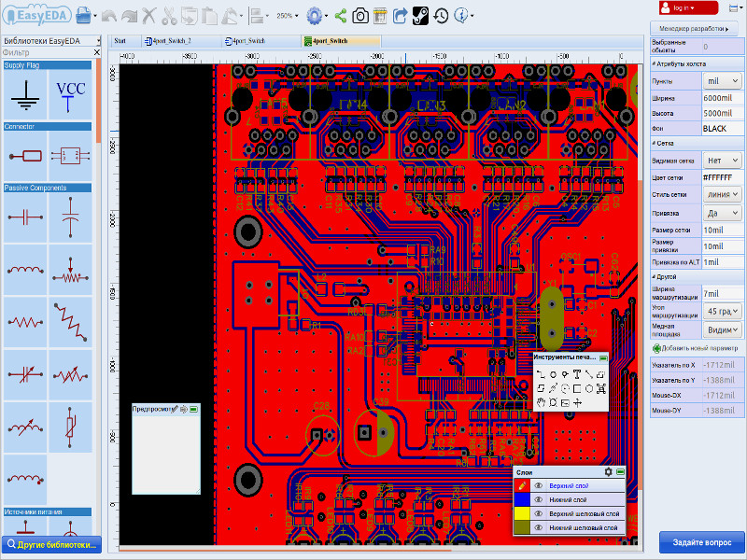The image size is (747, 560).
Task: Click the EasyEDA logo
Action: coord(36,15)
